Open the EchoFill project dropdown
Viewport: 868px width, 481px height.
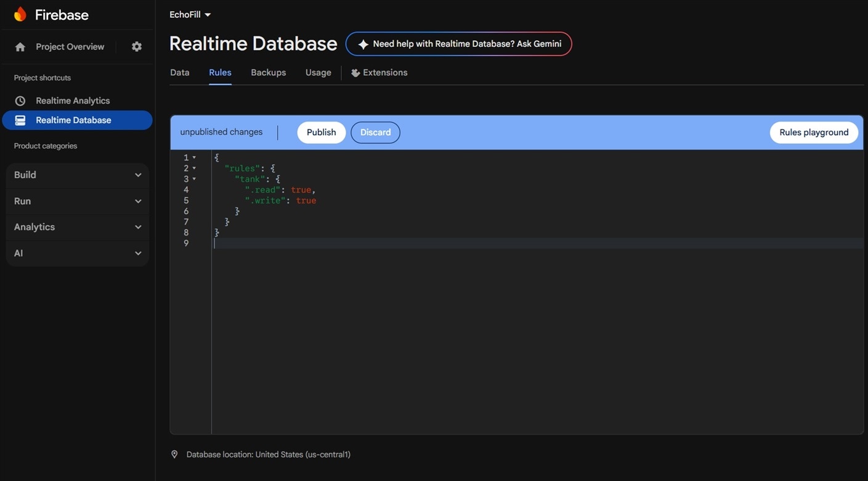pos(190,15)
